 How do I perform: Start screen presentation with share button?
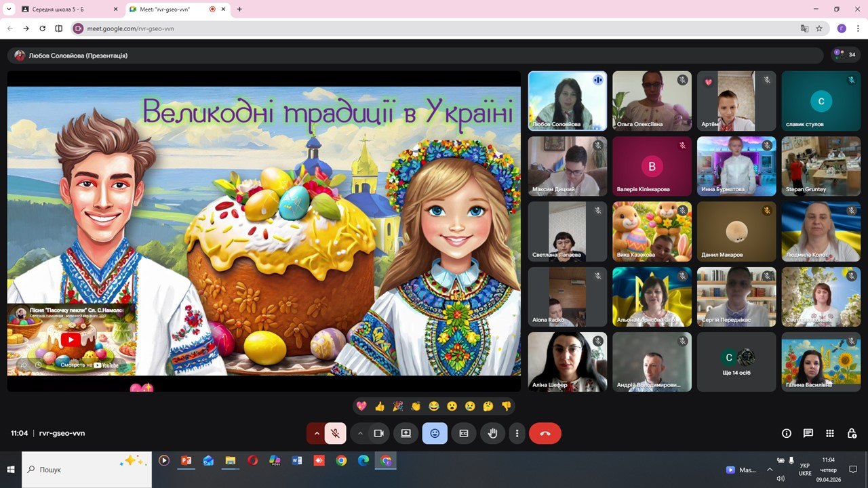point(406,433)
